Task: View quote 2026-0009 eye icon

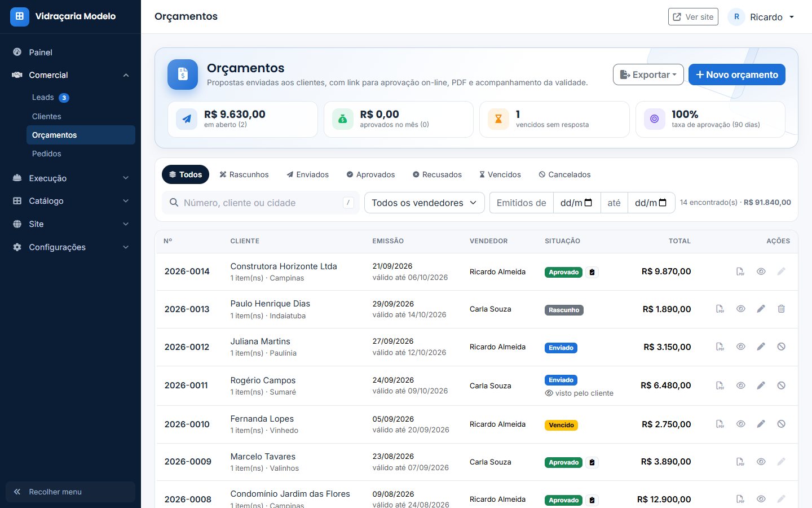Action: [761, 462]
